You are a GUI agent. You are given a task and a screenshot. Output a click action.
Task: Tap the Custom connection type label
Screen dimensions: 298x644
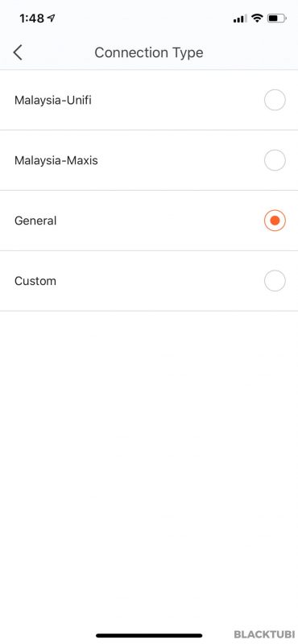tap(35, 281)
